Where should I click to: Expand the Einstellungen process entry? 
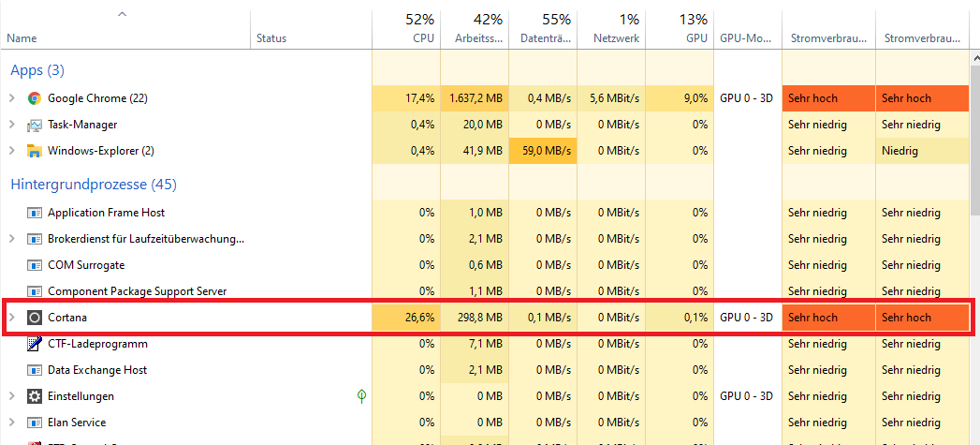tap(11, 396)
